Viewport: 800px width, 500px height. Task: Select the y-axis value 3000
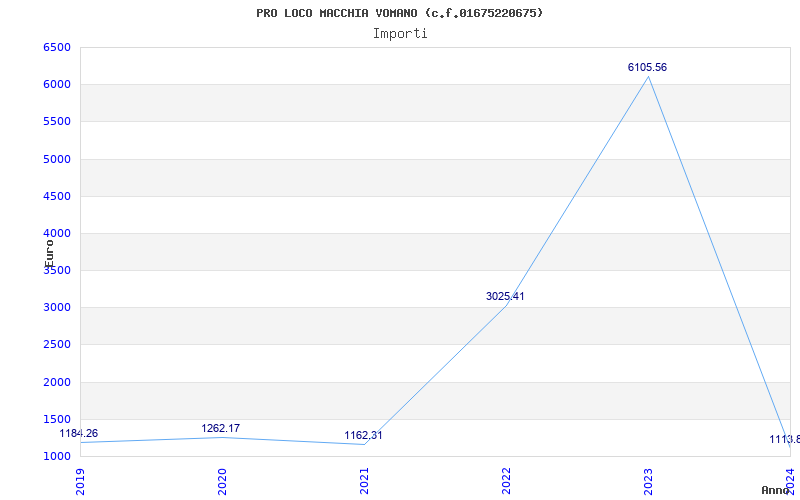pos(57,308)
